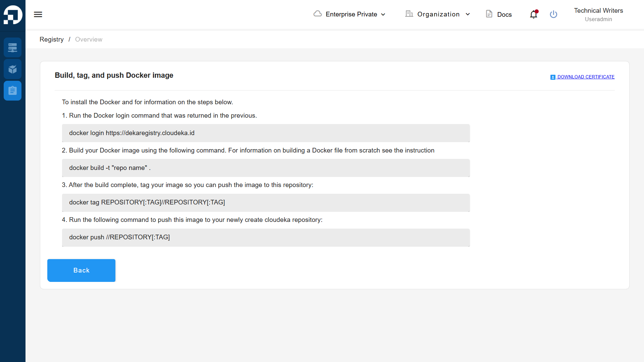644x362 pixels.
Task: Open the notifications bell
Action: point(534,14)
